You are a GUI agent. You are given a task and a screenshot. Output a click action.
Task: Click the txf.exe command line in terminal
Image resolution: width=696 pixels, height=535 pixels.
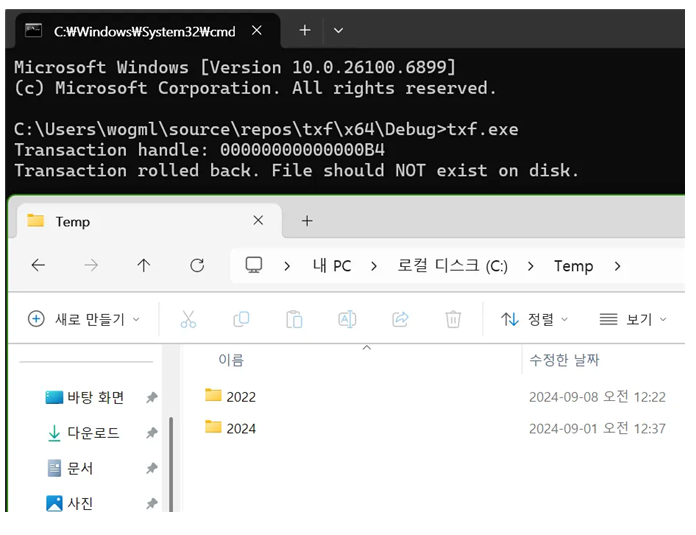pos(266,129)
